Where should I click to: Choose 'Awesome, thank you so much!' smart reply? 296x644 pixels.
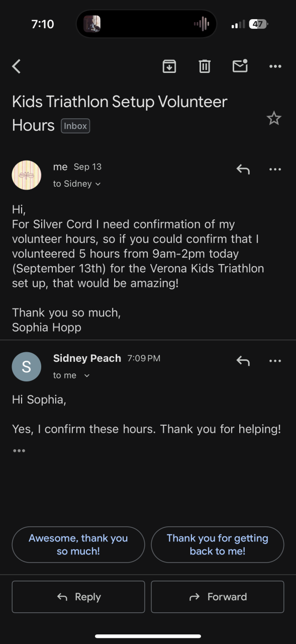[78, 544]
